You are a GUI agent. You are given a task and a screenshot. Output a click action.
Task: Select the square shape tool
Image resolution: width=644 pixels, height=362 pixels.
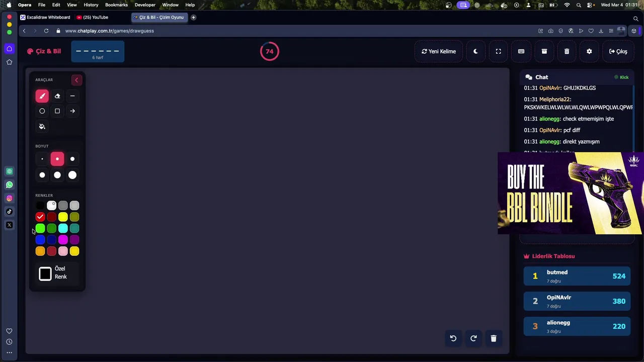click(x=57, y=111)
